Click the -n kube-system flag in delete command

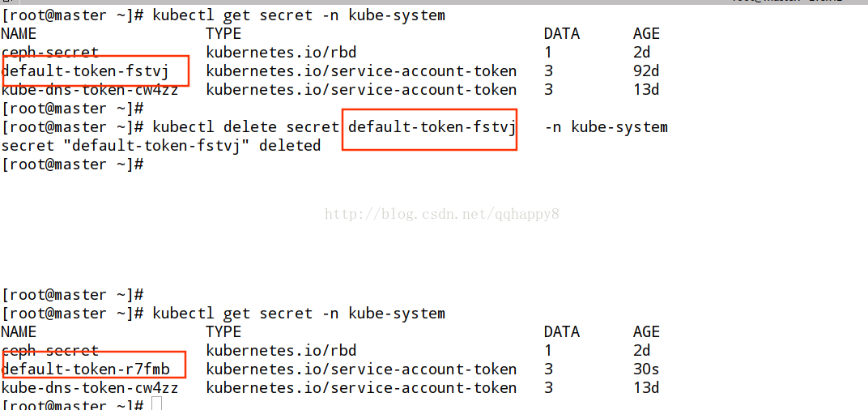tap(606, 127)
